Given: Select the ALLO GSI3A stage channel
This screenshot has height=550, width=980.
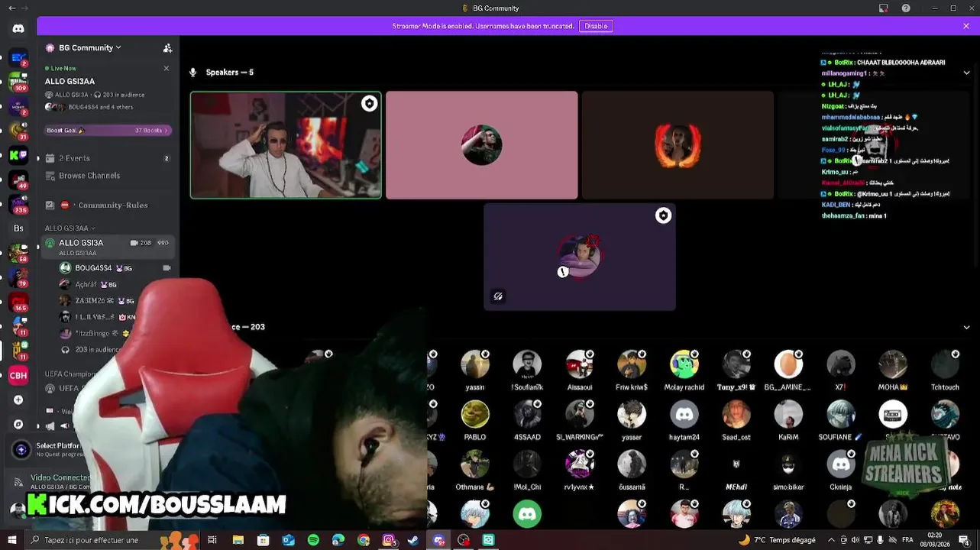Looking at the screenshot, I should 108,246.
